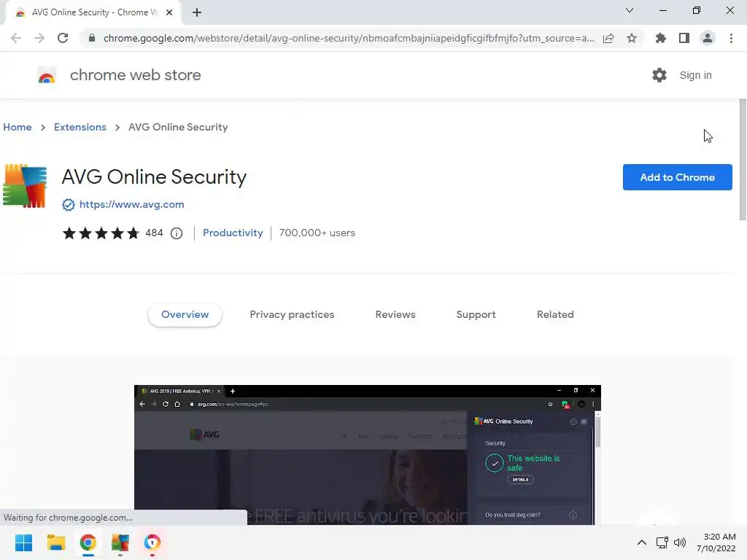The image size is (747, 560).
Task: Click the tab search chevron
Action: 630,10
